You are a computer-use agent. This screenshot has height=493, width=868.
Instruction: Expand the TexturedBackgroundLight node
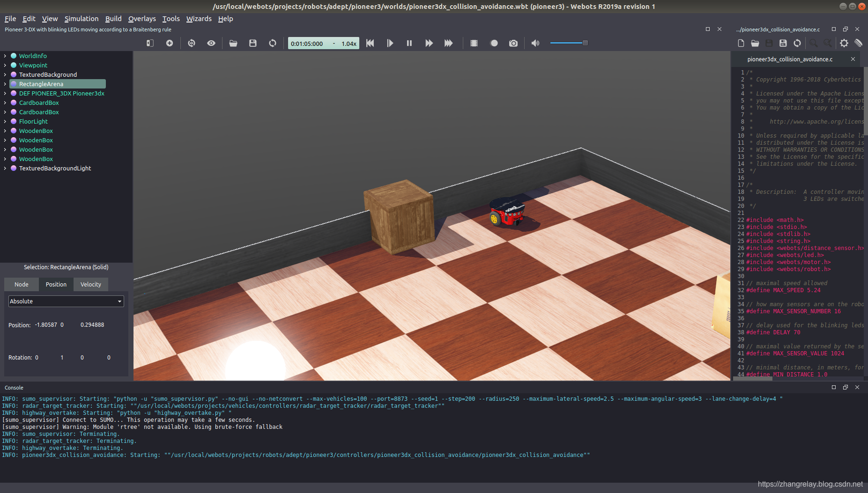tap(5, 168)
